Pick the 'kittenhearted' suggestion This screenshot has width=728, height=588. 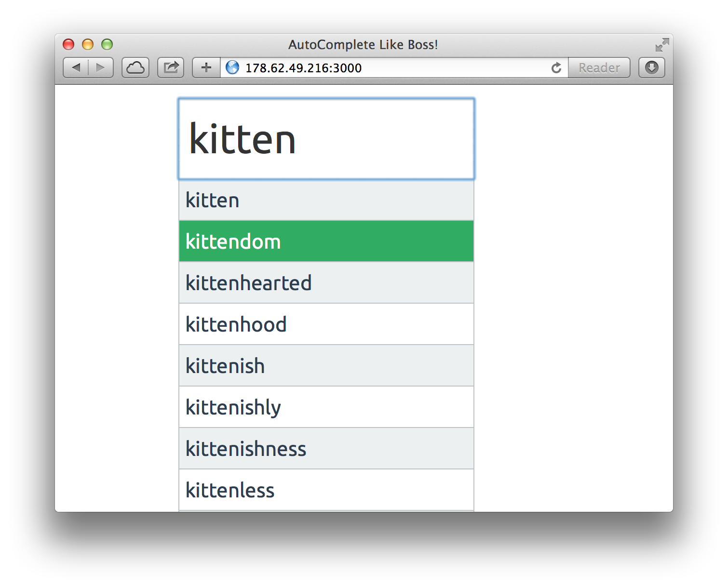pyautogui.click(x=326, y=283)
